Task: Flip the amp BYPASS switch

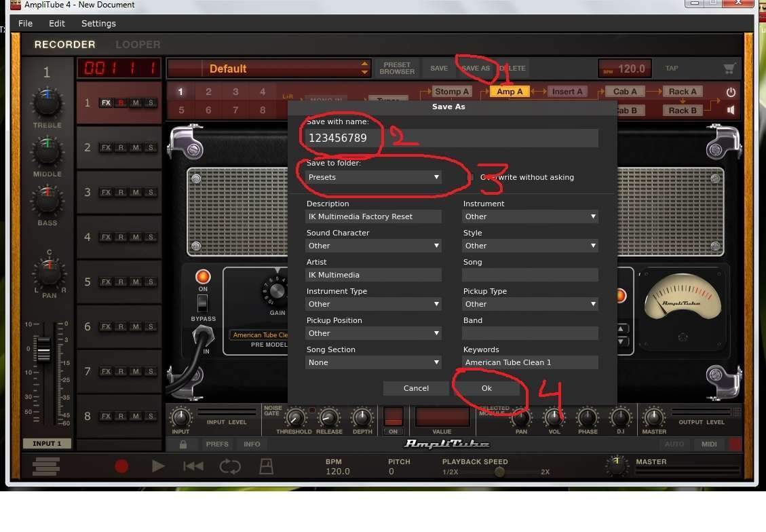Action: pos(202,304)
